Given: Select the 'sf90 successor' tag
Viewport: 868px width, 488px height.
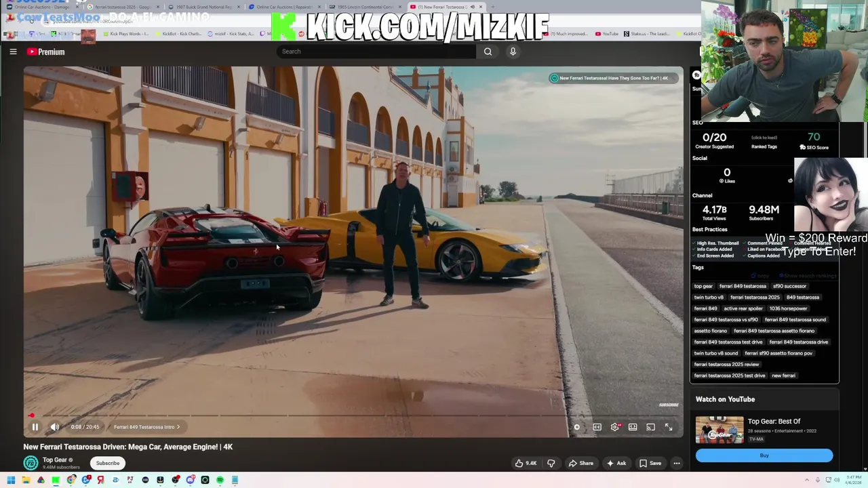Looking at the screenshot, I should 789,286.
